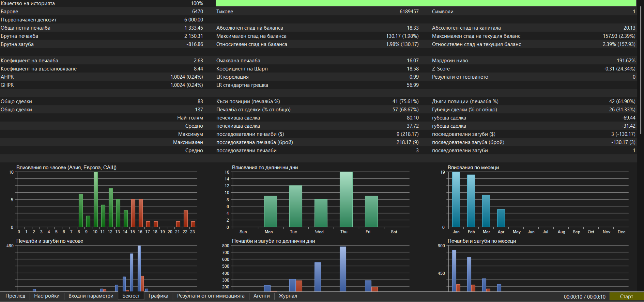644x302 pixels.
Task: Select the Обща нетна печалба value 1 333.45
Action: click(x=194, y=28)
